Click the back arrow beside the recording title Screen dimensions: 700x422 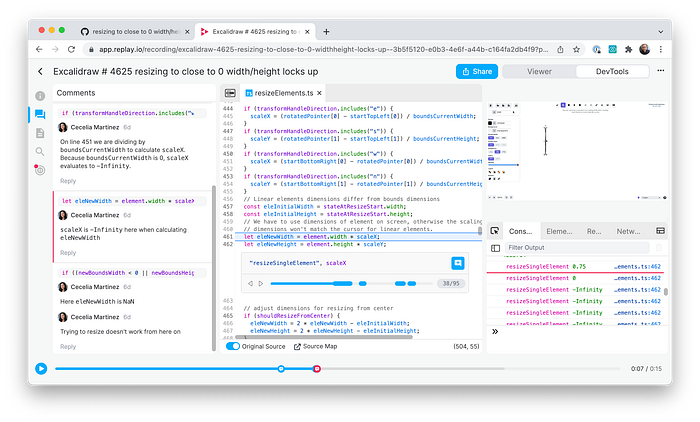[x=41, y=71]
